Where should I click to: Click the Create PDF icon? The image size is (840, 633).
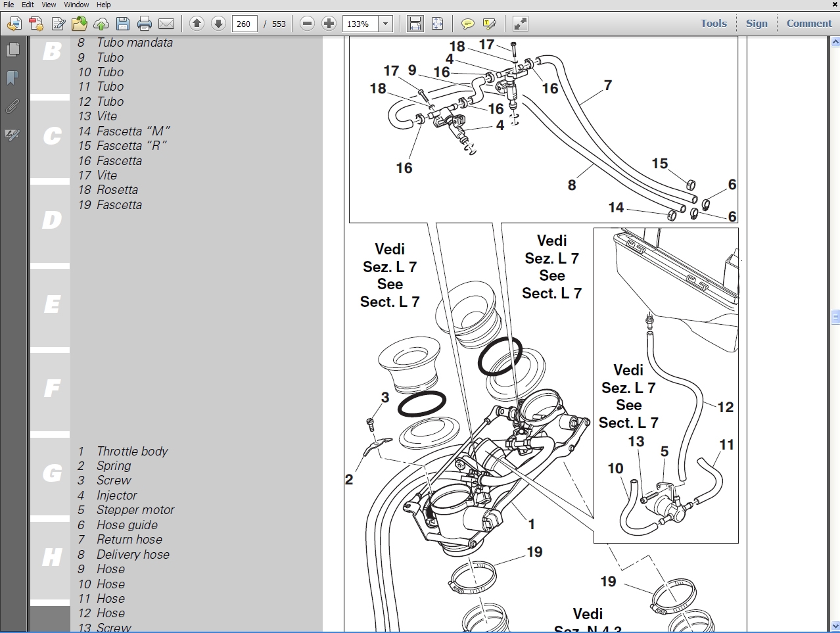coord(36,24)
